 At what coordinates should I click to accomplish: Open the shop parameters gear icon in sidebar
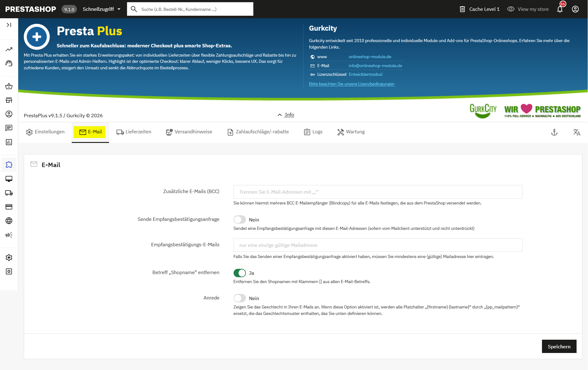(x=9, y=257)
